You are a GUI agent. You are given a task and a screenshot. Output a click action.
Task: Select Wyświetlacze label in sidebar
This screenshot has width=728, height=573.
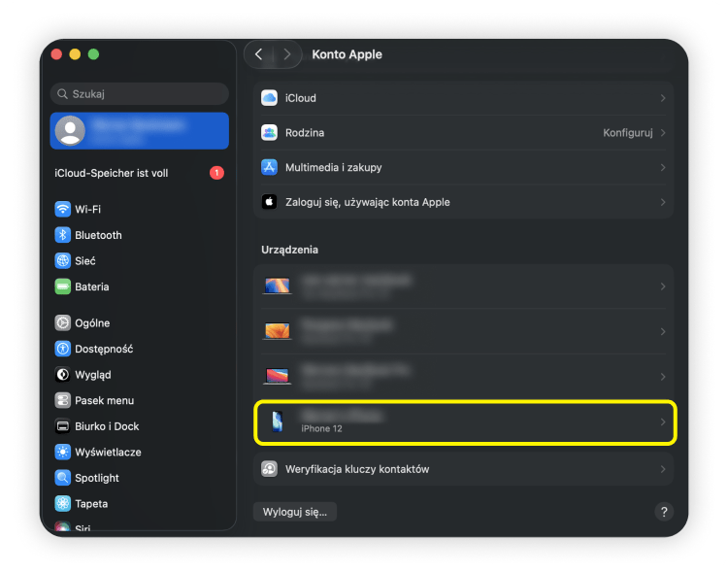(x=108, y=453)
